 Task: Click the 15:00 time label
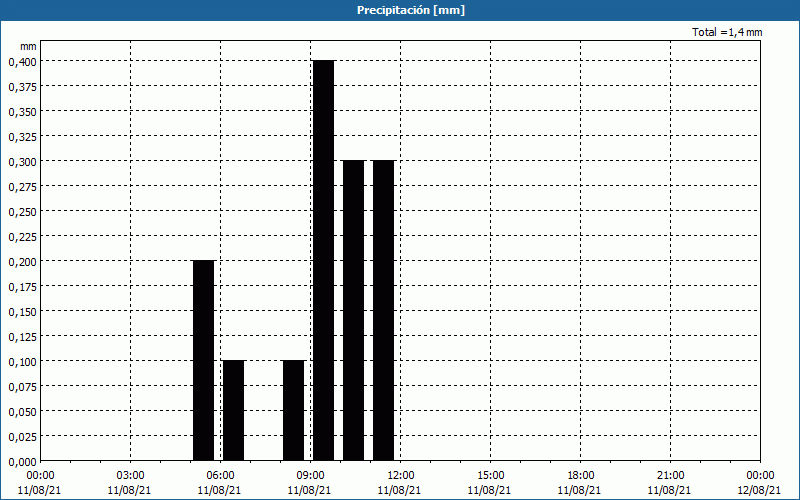tap(491, 476)
